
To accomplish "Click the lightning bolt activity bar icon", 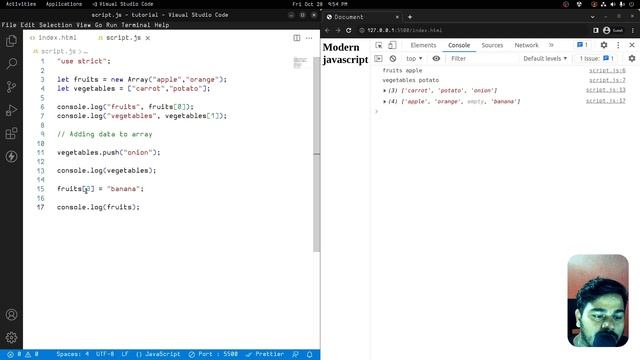I will click(x=11, y=156).
